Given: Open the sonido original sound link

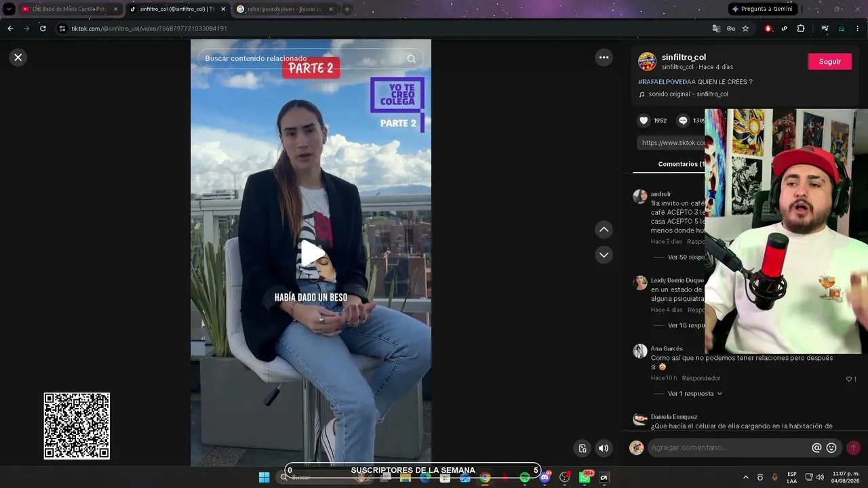Looking at the screenshot, I should click(688, 94).
